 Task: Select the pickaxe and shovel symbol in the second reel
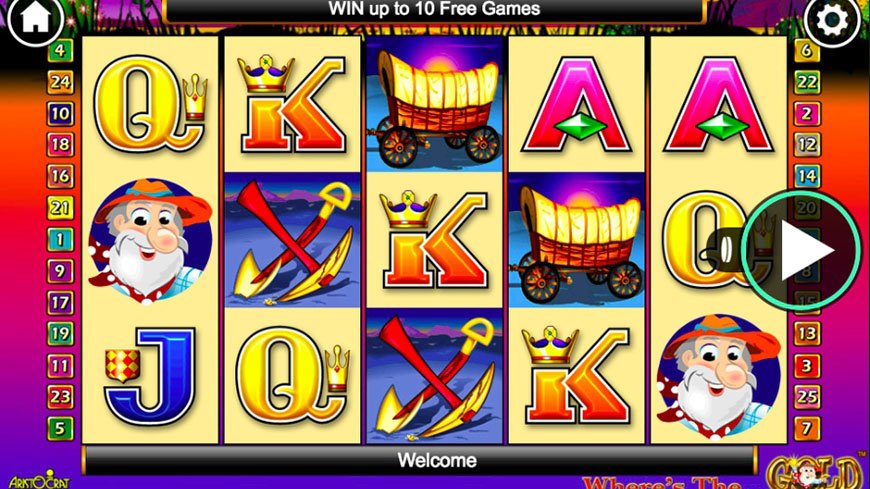(292, 240)
